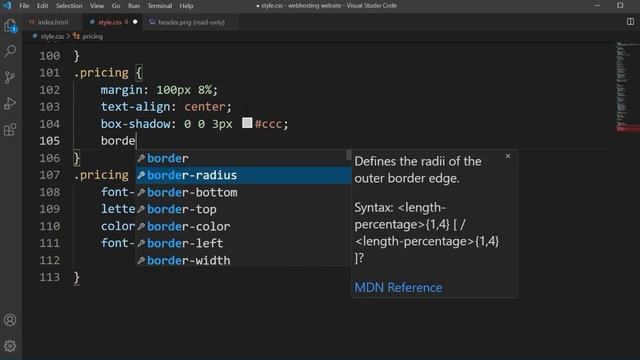Close the suggestion details panel
Image resolution: width=640 pixels, height=360 pixels.
[508, 156]
